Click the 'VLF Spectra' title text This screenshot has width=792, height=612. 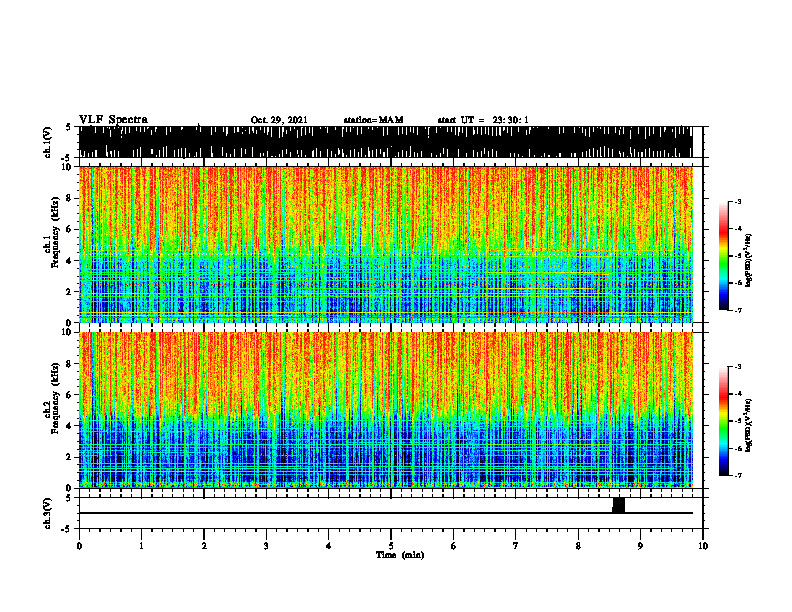tap(113, 120)
